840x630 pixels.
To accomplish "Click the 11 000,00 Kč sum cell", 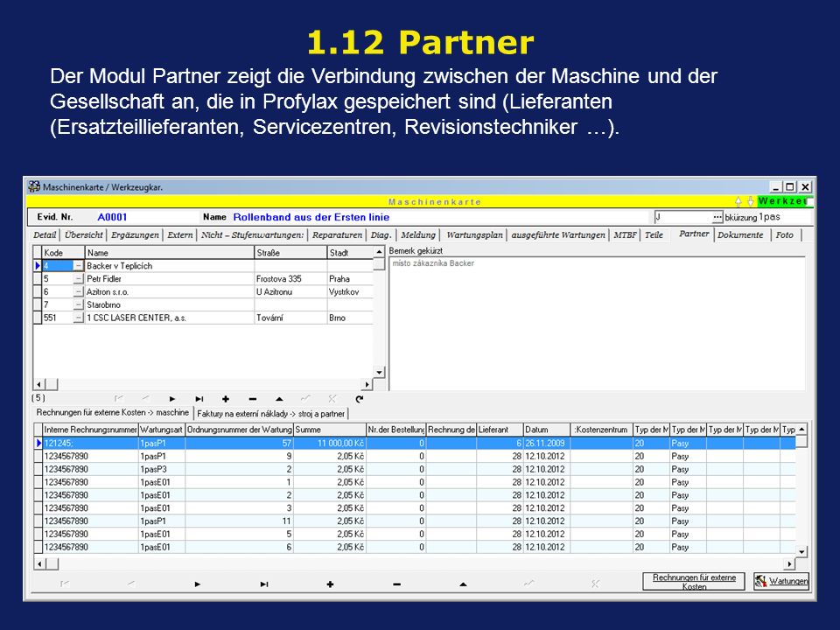I will (330, 444).
